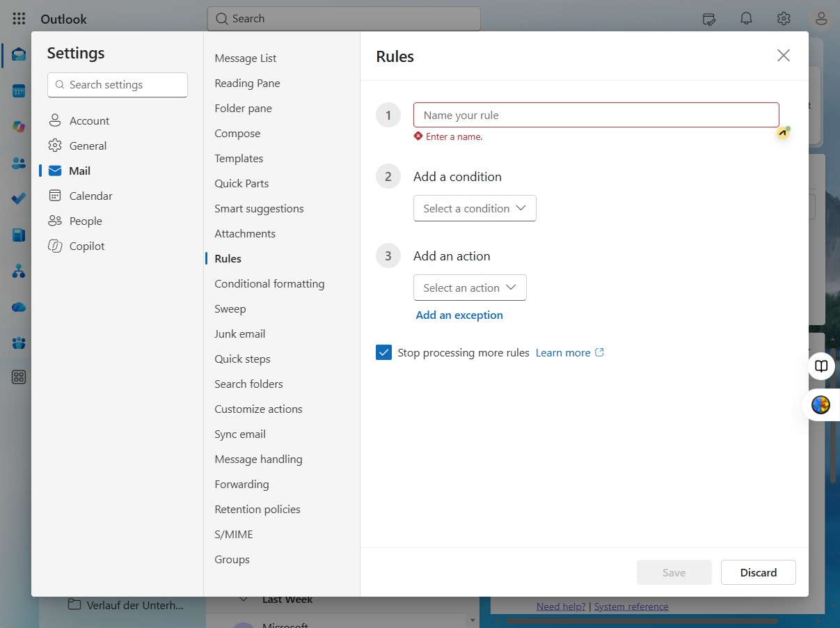The width and height of the screenshot is (840, 628).
Task: Click the Search settings box
Action: (118, 85)
